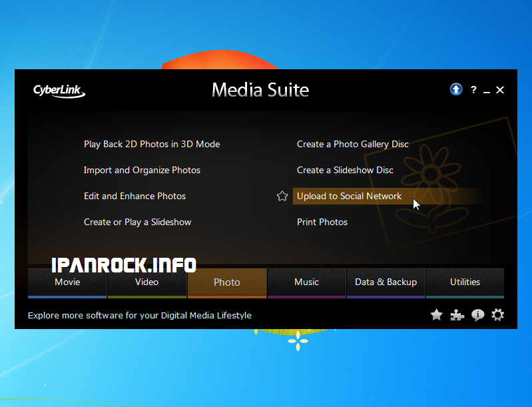Open the Music tab

(x=307, y=283)
